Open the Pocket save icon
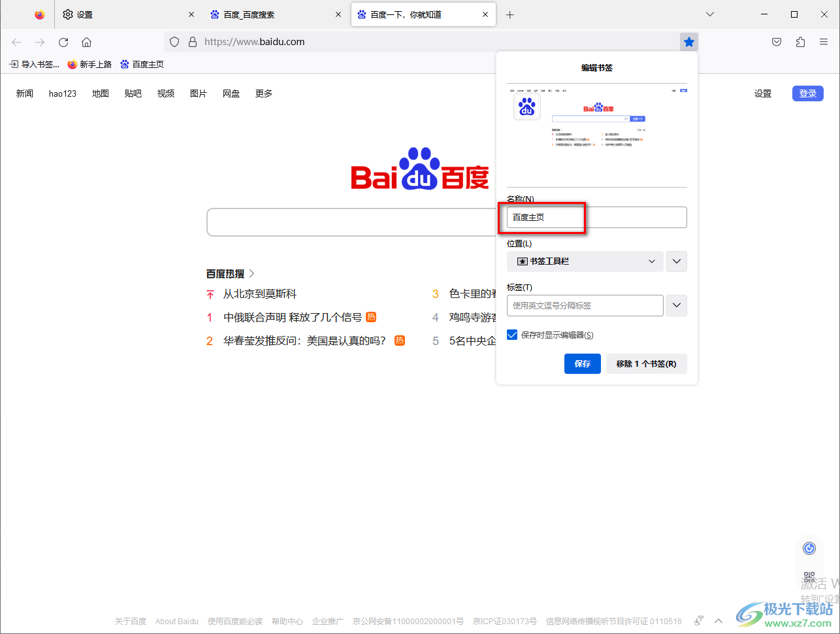 coord(777,42)
